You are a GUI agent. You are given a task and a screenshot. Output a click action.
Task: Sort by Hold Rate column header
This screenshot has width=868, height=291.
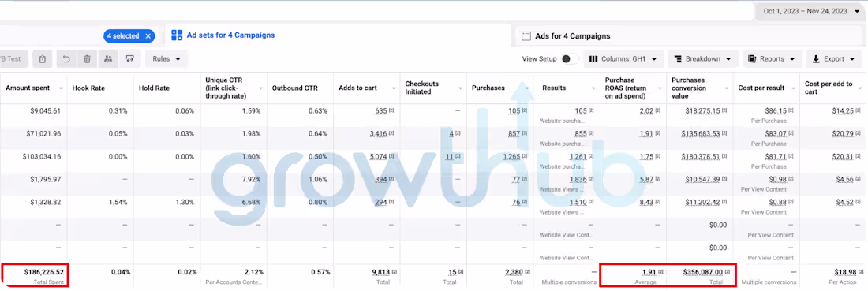coord(155,88)
